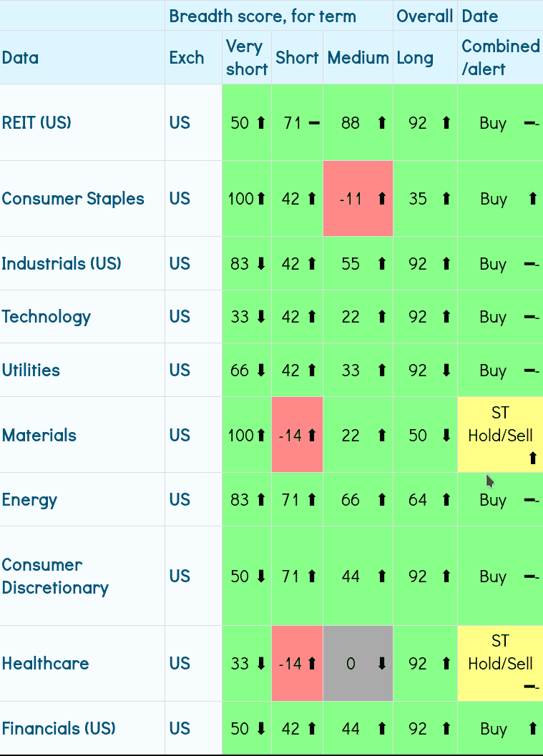Viewport: 543px width, 756px height.
Task: Click the red -14 short cell for Healthcare
Action: tap(297, 664)
